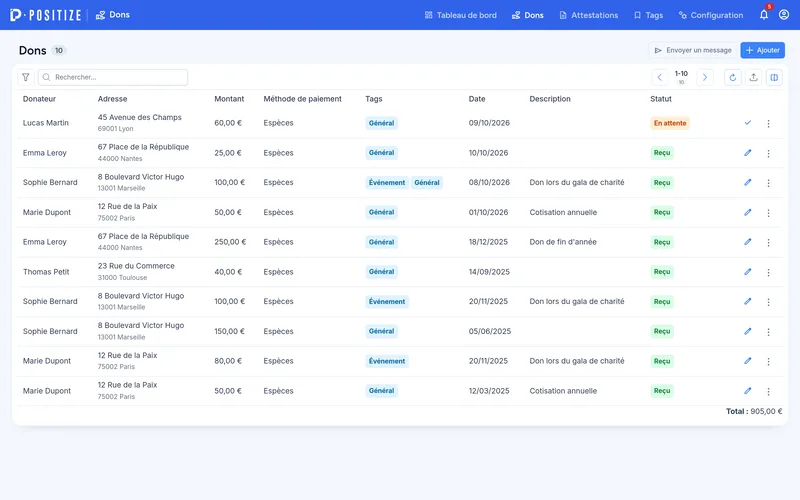Image resolution: width=800 pixels, height=500 pixels.
Task: Open more options for Sophie Bernard 20/11/2025 row
Action: tap(768, 302)
